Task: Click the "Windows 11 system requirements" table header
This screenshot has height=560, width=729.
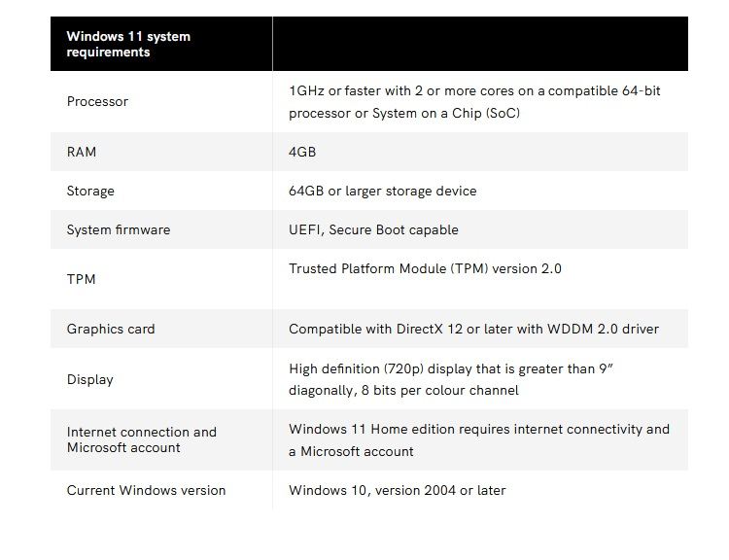Action: [128, 44]
